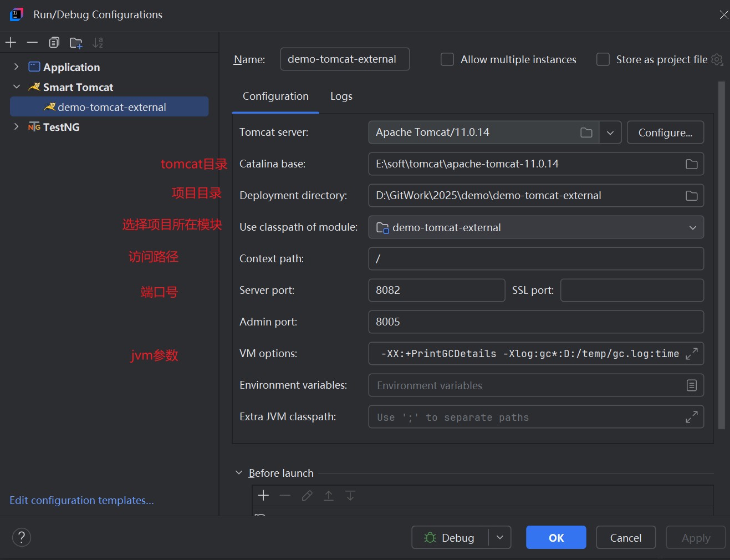Enable Allow multiple instances
This screenshot has height=560, width=730.
pyautogui.click(x=447, y=59)
